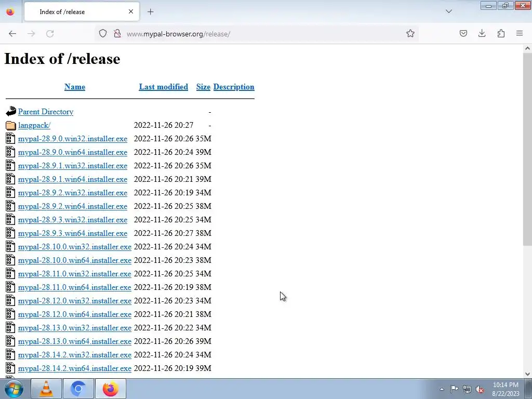Show hidden system tray icons arrow
This screenshot has width=532, height=399.
click(x=442, y=389)
